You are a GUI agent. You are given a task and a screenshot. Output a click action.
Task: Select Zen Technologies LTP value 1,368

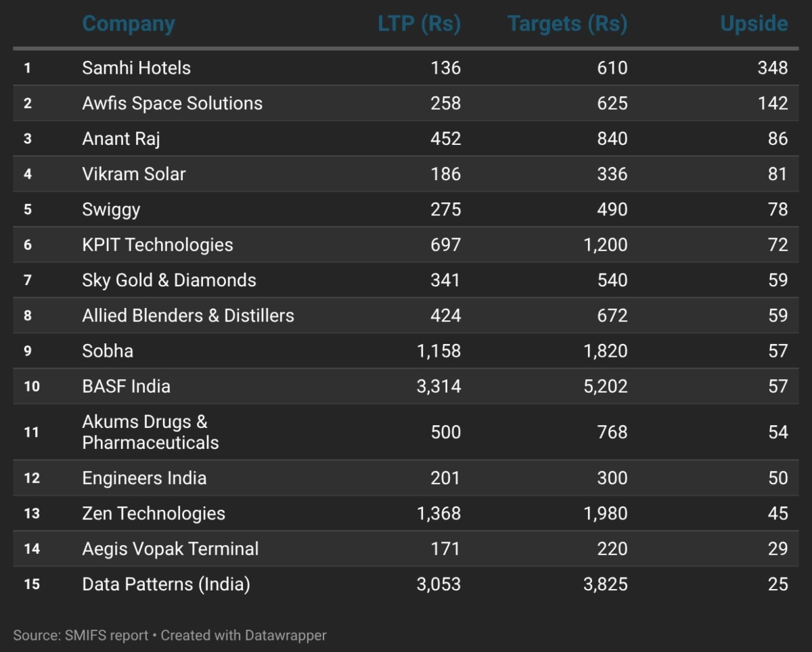[438, 513]
